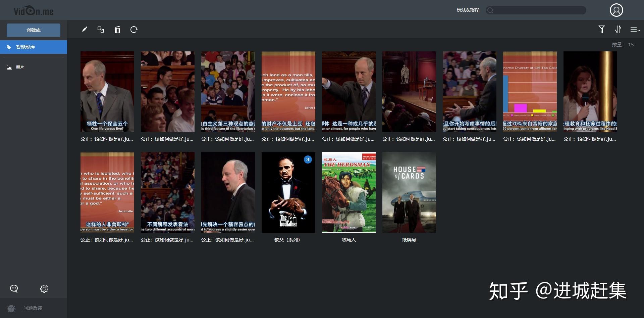Image resolution: width=644 pixels, height=318 pixels.
Task: Open the "two different accounts" thumbnail
Action: tap(168, 192)
